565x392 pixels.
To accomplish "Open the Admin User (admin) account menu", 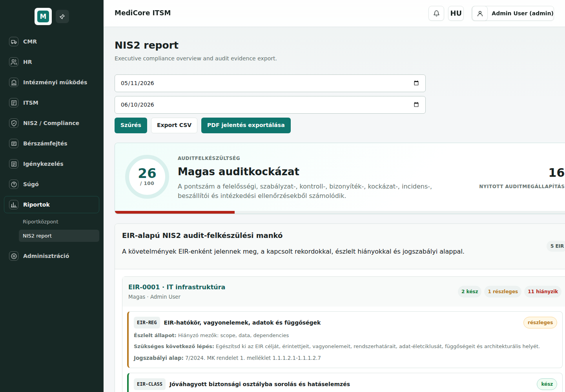I will (513, 13).
